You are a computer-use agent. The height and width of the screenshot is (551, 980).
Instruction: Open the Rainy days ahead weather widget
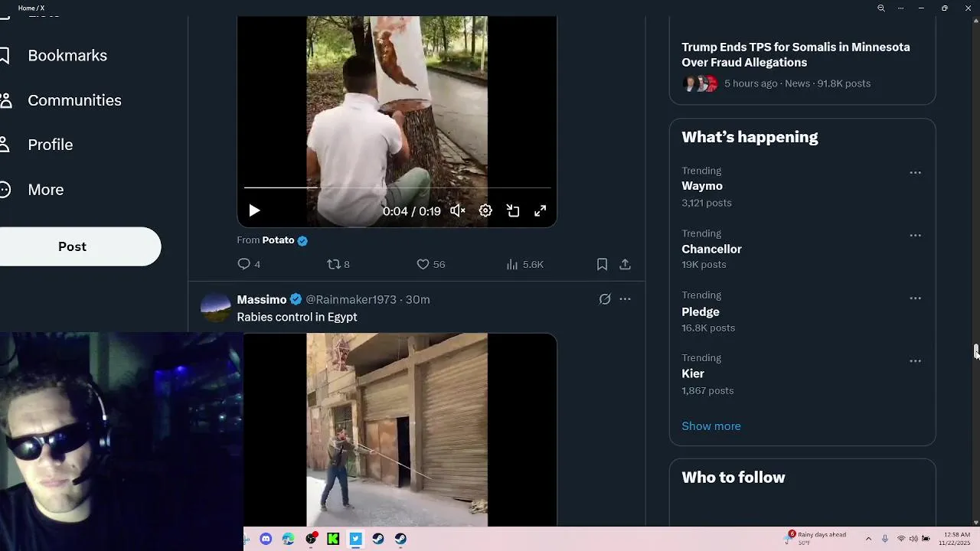click(x=817, y=538)
